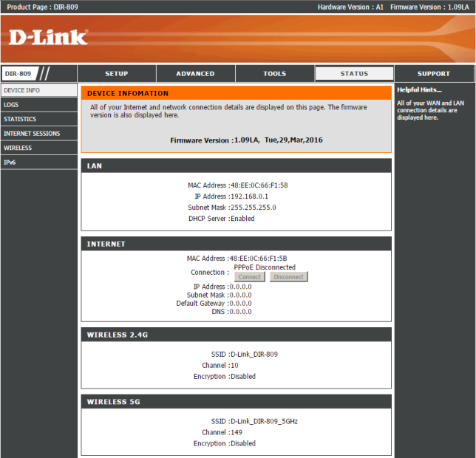476x458 pixels.
Task: Select the STATUS tab
Action: click(x=354, y=74)
